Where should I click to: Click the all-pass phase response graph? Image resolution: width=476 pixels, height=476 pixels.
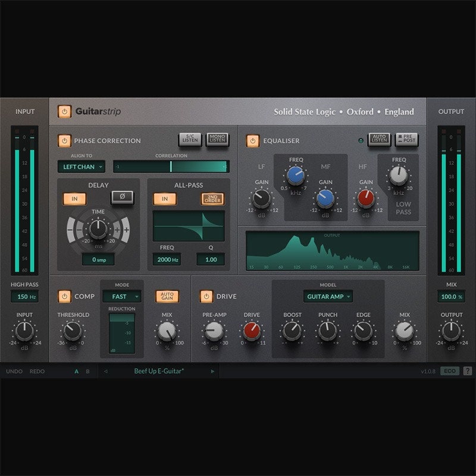coord(189,226)
